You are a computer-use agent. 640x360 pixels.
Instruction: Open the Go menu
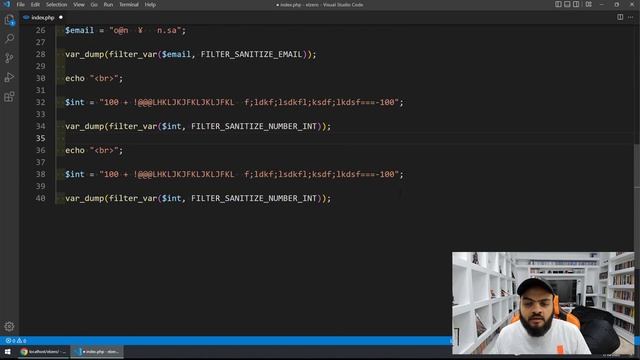(94, 4)
